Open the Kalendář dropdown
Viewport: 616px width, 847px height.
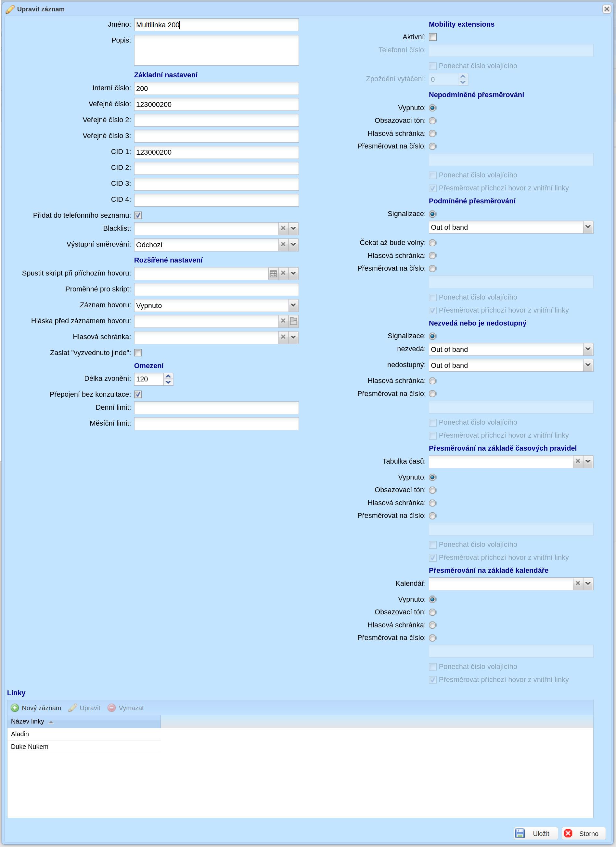tap(588, 584)
